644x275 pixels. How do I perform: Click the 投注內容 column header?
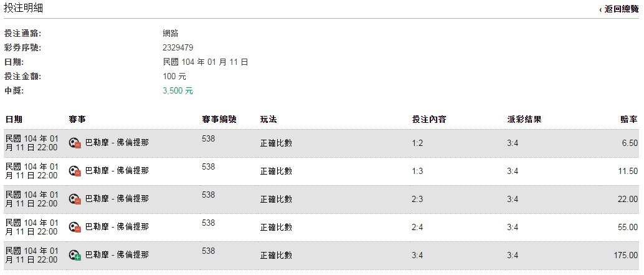(429, 119)
